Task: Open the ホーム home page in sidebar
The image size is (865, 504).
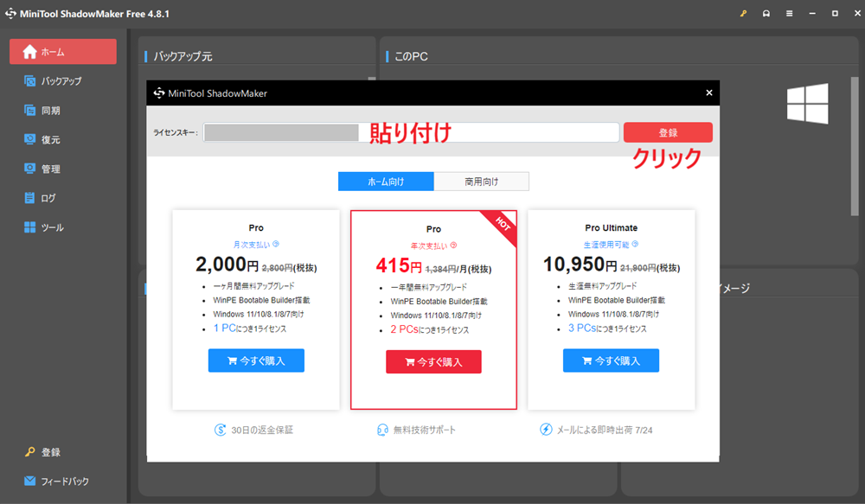Action: (x=63, y=52)
